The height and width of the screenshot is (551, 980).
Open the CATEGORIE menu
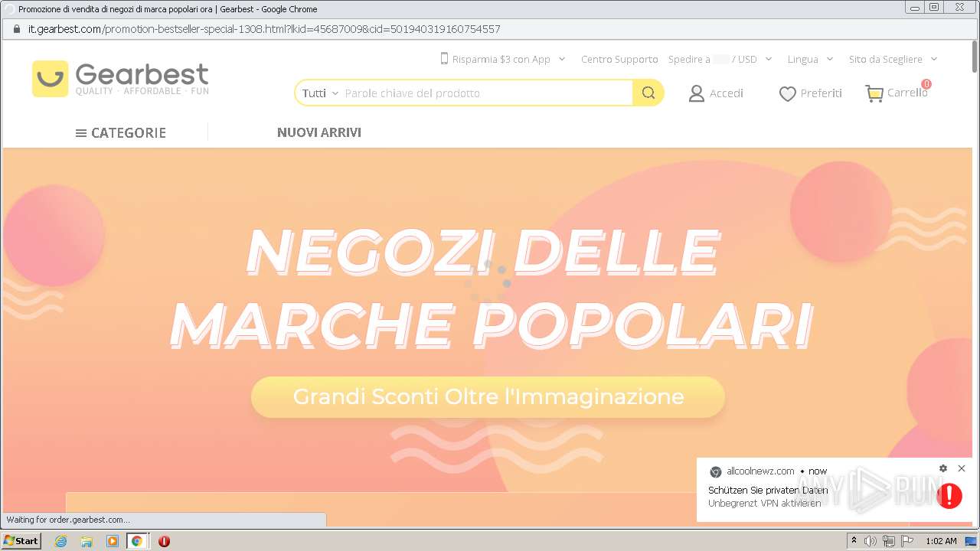click(121, 133)
